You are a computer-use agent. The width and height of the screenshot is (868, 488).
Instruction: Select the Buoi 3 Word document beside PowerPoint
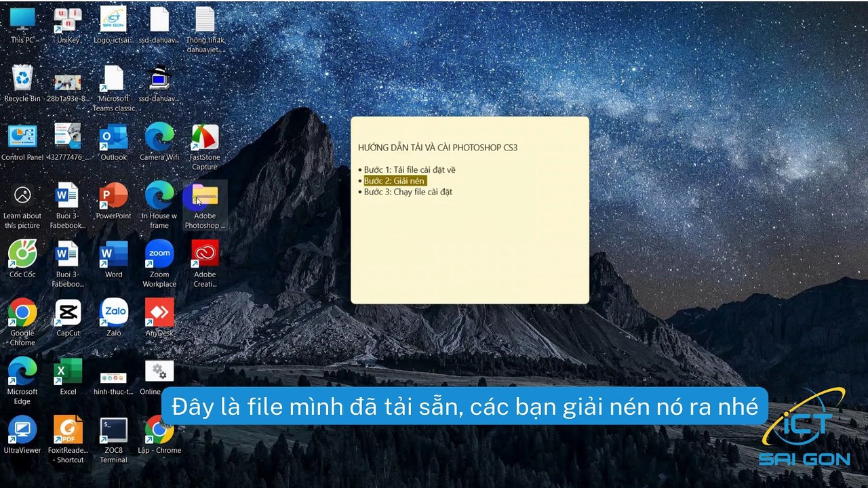coord(68,206)
